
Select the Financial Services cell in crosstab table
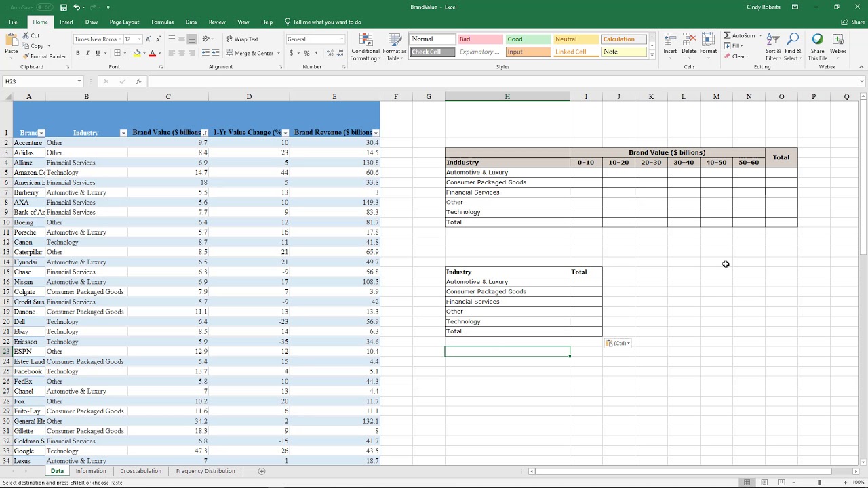507,192
